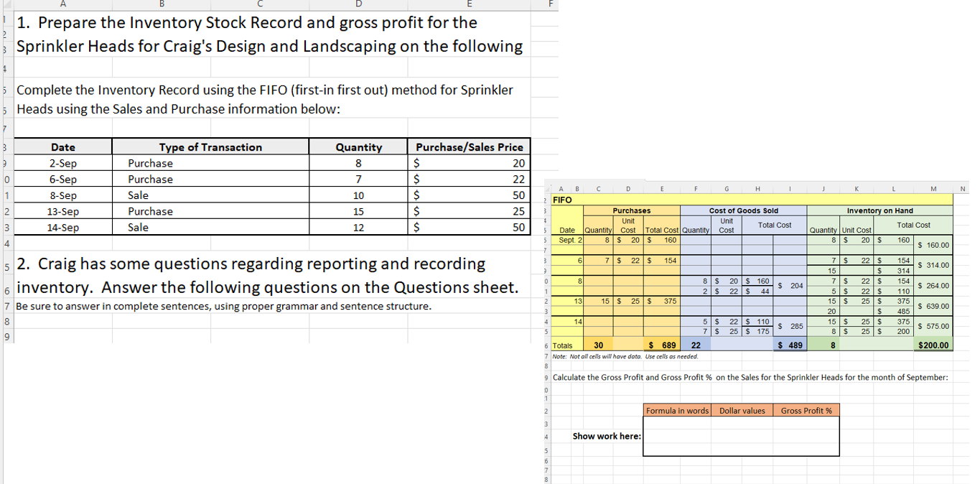Click the $689 purchases total cell

pos(661,345)
